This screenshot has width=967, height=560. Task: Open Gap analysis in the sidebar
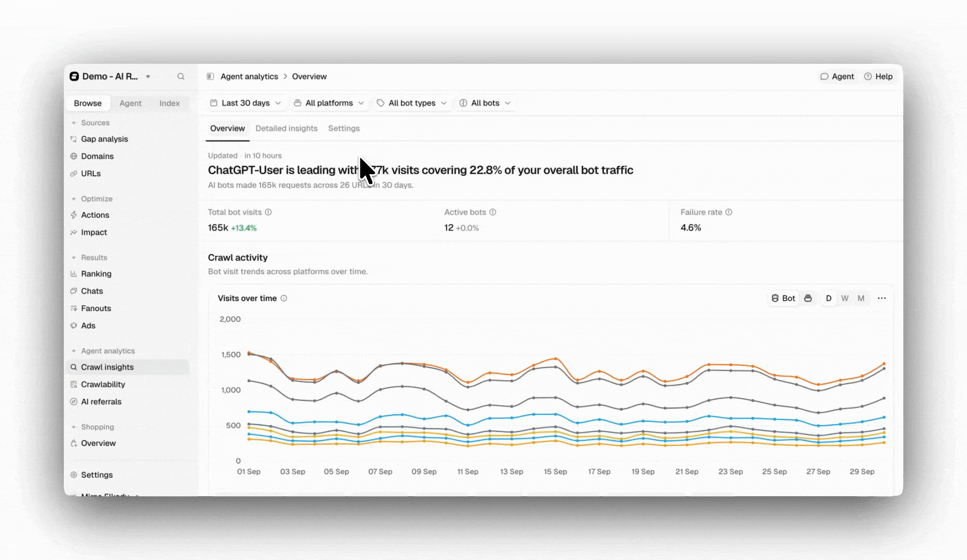click(x=104, y=139)
